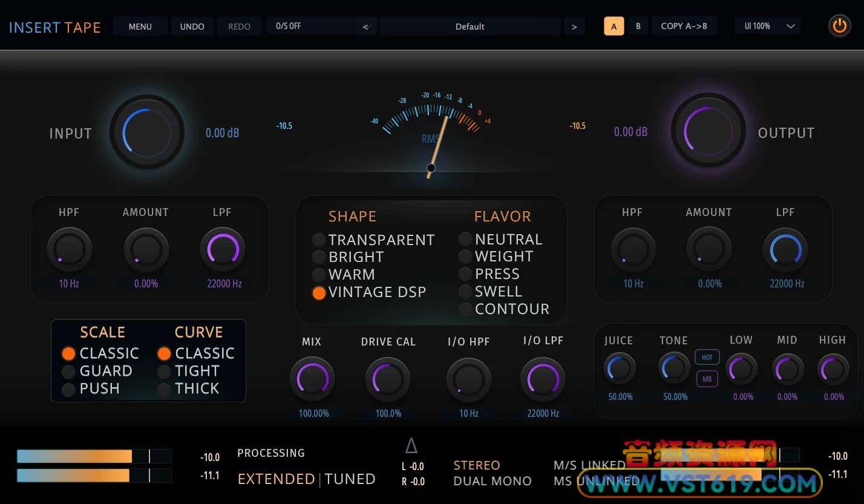
Task: Select TIGHT curve option
Action: (x=188, y=371)
